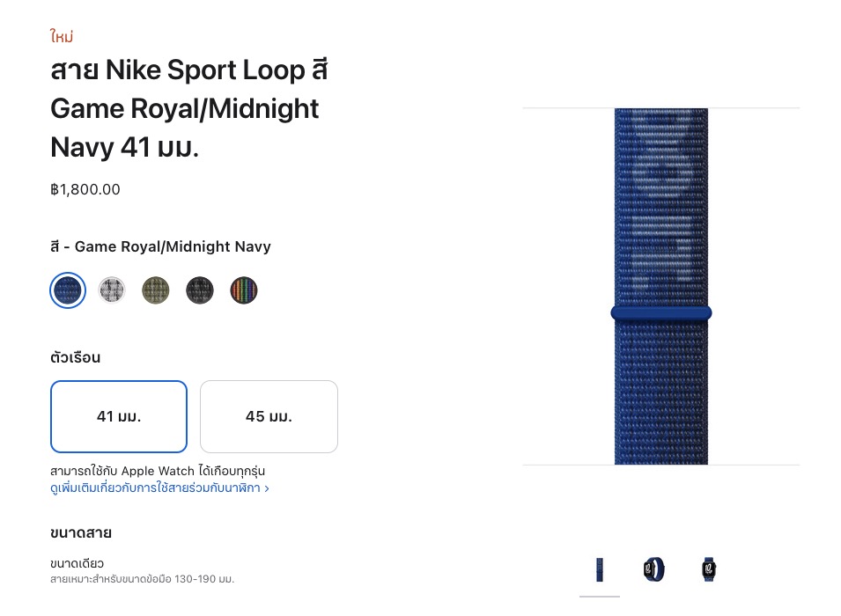Show the flat band thumbnail image
This screenshot has height=616, width=841.
(600, 569)
